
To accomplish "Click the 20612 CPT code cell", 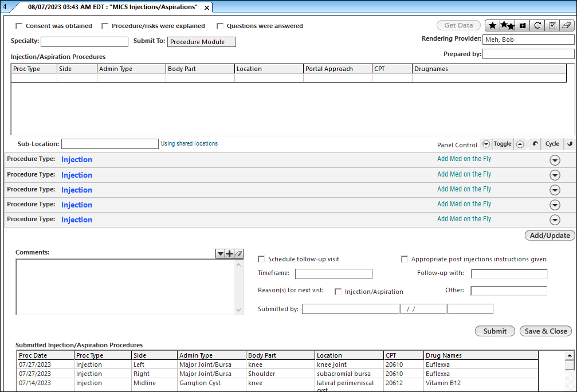I will tap(404, 383).
